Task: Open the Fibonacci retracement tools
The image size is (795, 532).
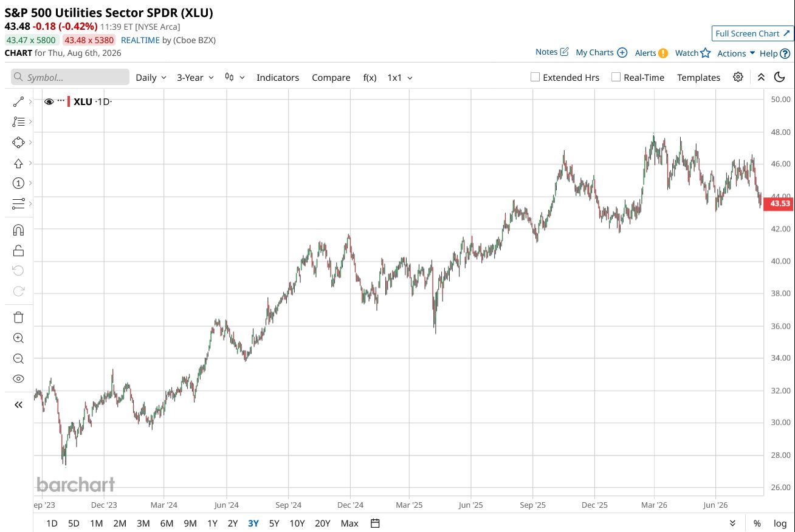Action: click(18, 121)
